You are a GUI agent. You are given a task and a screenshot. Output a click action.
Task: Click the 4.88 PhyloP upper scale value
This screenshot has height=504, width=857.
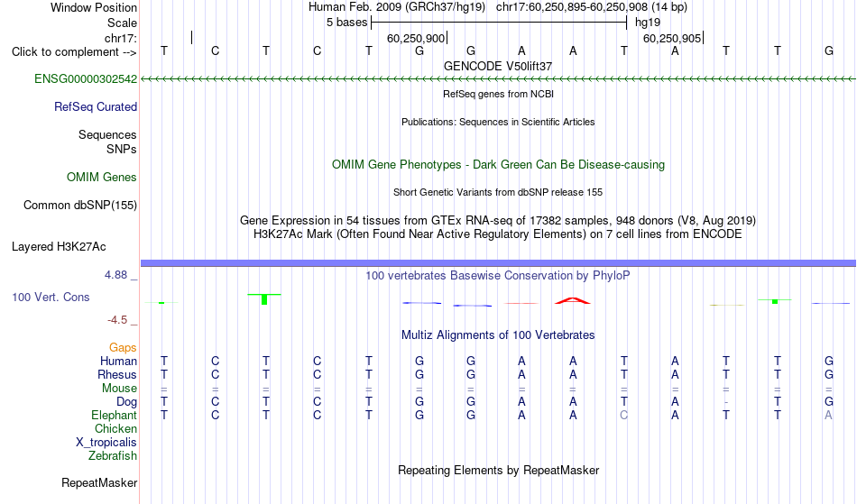click(x=115, y=275)
